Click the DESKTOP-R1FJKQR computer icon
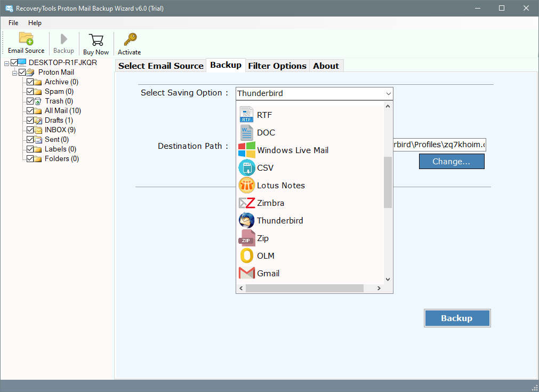Screen dimensions: 539x392 click(x=22, y=62)
